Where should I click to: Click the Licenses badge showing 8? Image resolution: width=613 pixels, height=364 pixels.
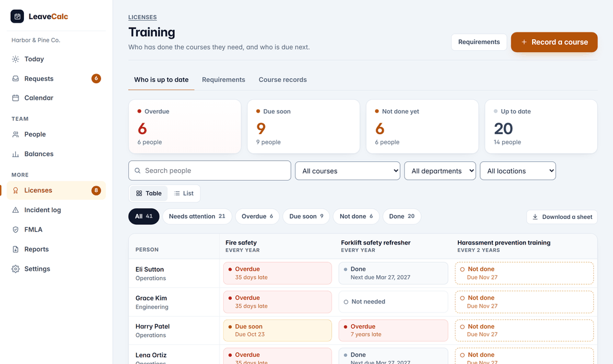[96, 191]
